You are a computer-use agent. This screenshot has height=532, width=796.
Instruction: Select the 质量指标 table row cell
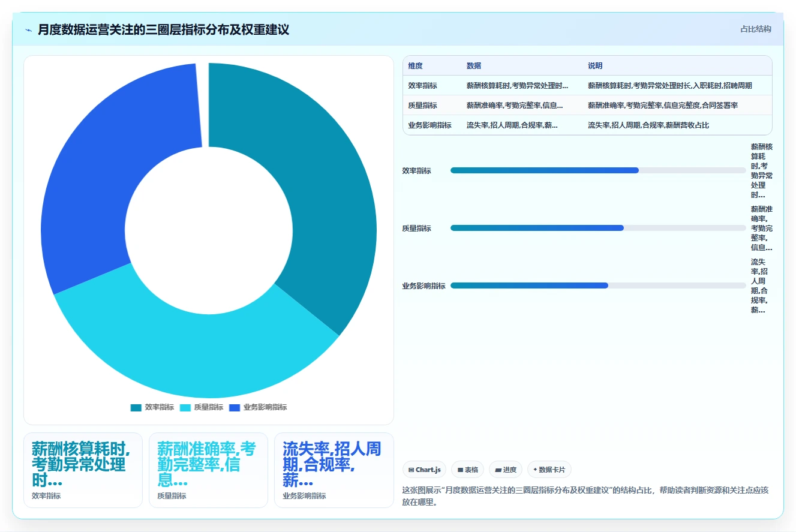tap(432, 106)
